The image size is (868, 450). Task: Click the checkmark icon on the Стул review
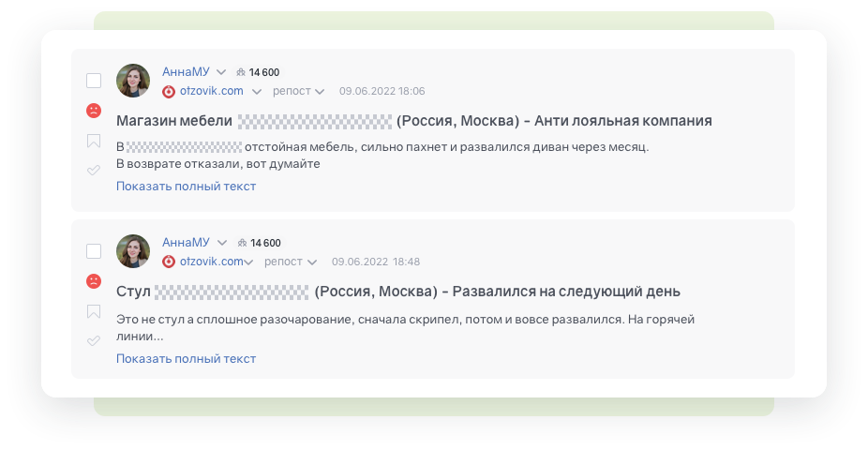[x=94, y=341]
